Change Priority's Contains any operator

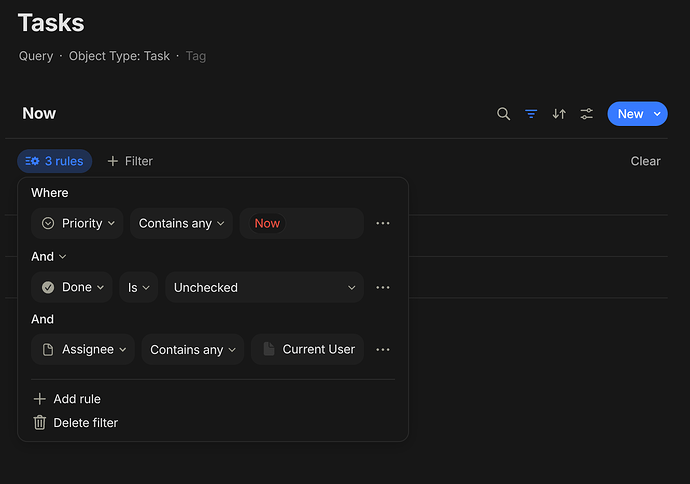pos(181,224)
